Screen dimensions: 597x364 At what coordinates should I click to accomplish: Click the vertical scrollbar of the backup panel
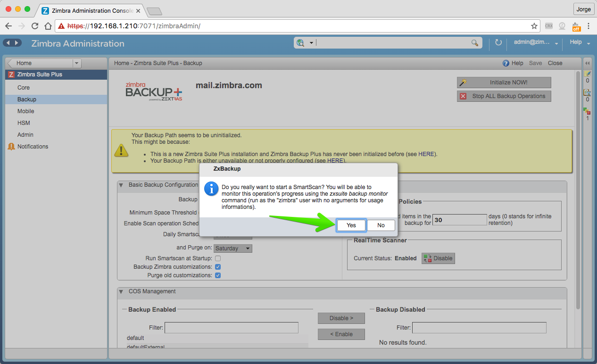tap(578, 189)
